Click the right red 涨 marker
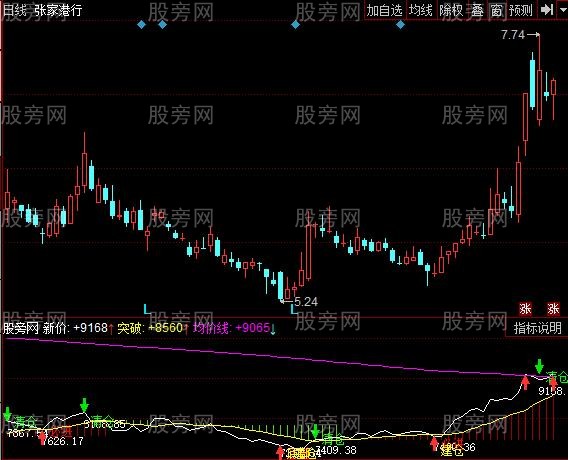Screen dimensions: 568x460 (553, 309)
